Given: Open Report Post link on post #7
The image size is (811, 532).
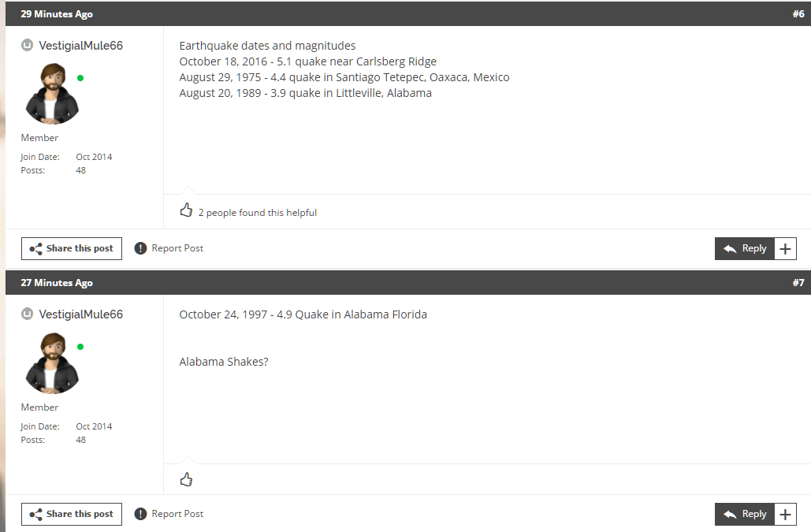Looking at the screenshot, I should 177,514.
